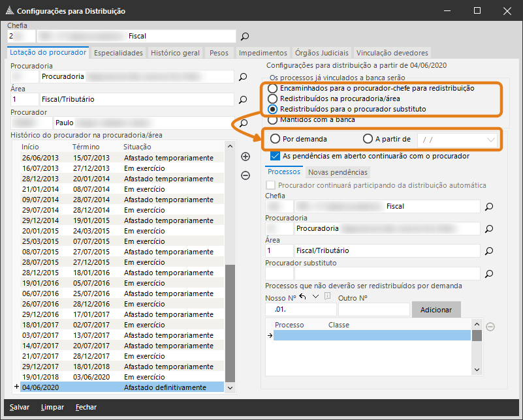Expand the chevron dropdown beside Nosso Nº
Image resolution: width=523 pixels, height=420 pixels.
point(315,297)
